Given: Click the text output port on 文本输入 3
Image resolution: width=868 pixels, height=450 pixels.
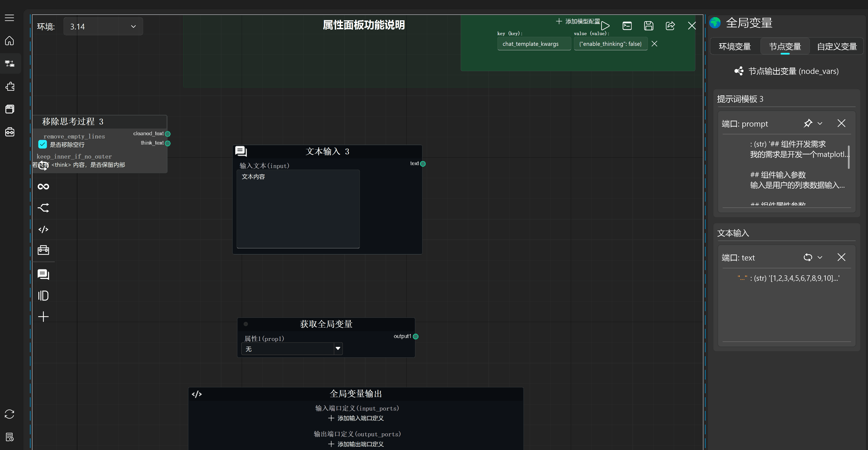Looking at the screenshot, I should [x=423, y=164].
